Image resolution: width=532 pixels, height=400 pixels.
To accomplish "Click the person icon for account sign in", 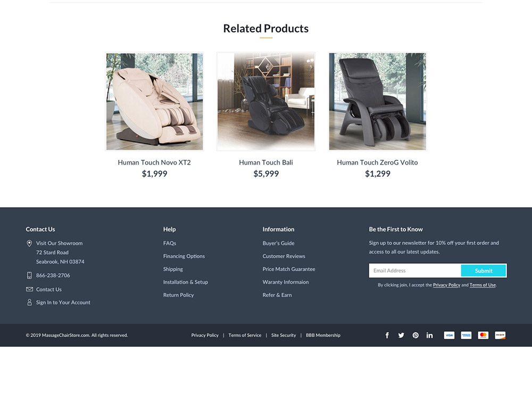I will point(29,302).
